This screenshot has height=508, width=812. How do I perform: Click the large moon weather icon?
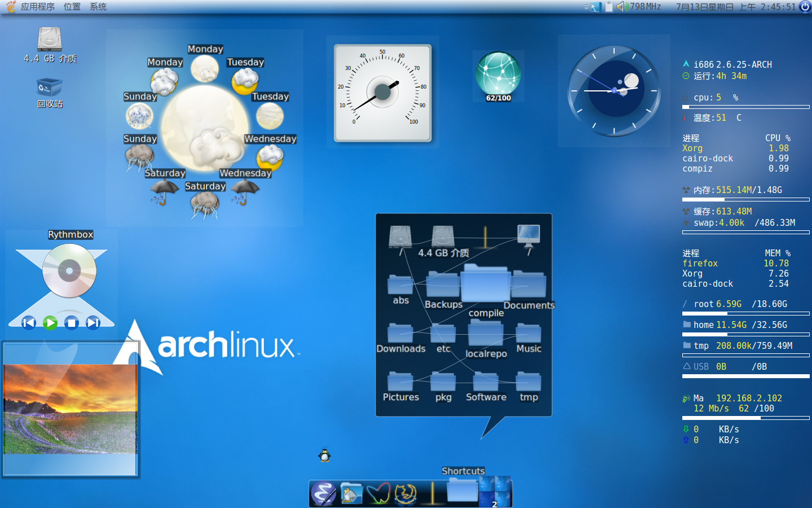(x=205, y=128)
